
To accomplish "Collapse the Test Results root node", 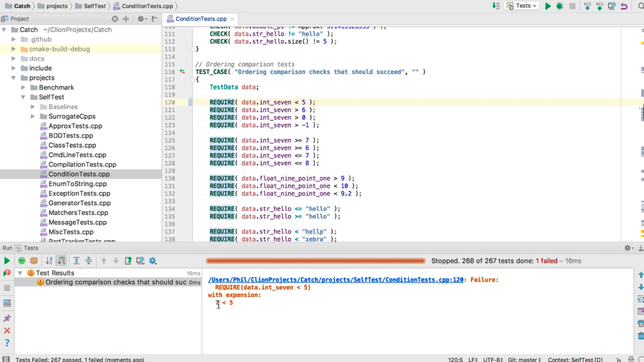I will pyautogui.click(x=20, y=273).
